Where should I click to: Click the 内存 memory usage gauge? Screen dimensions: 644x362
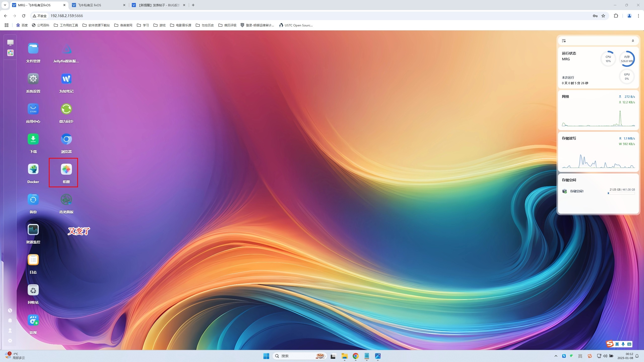point(627,59)
